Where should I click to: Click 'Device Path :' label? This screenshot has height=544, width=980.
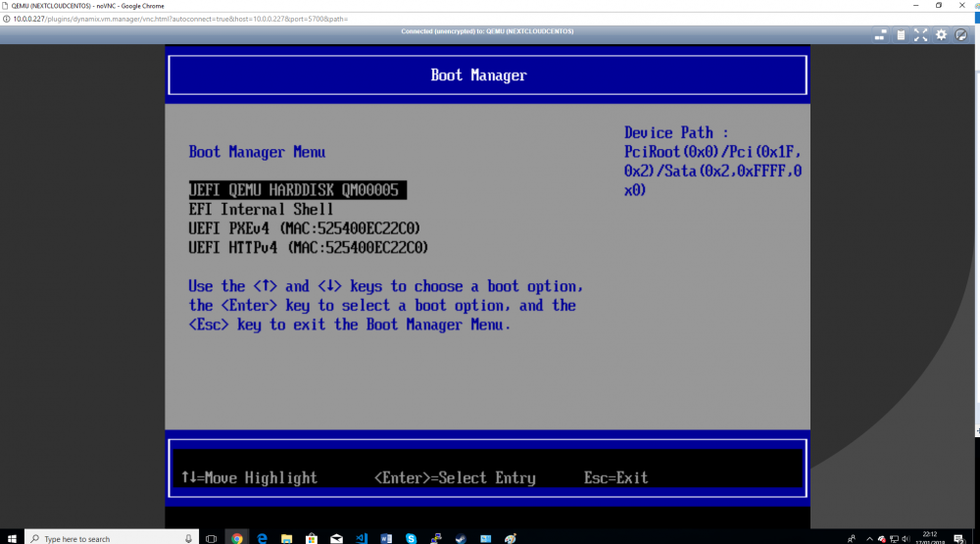pos(676,132)
